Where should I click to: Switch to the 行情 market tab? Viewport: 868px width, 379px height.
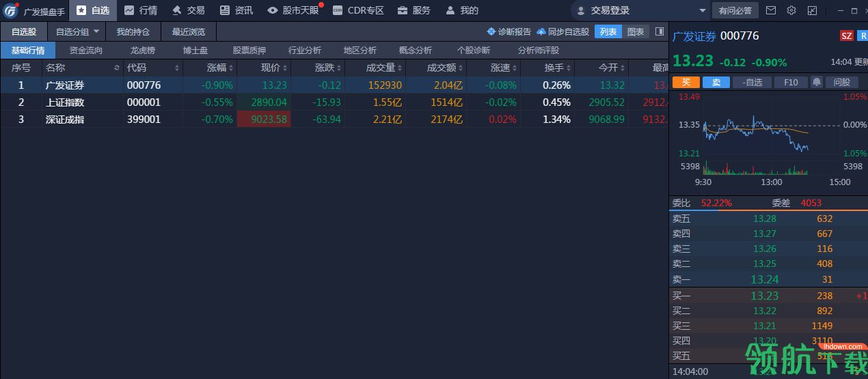(x=141, y=10)
